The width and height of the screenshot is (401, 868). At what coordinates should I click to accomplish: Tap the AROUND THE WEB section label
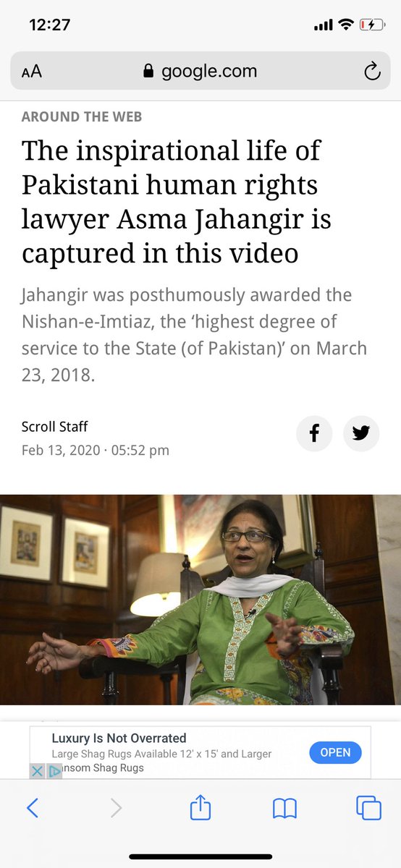tap(82, 116)
